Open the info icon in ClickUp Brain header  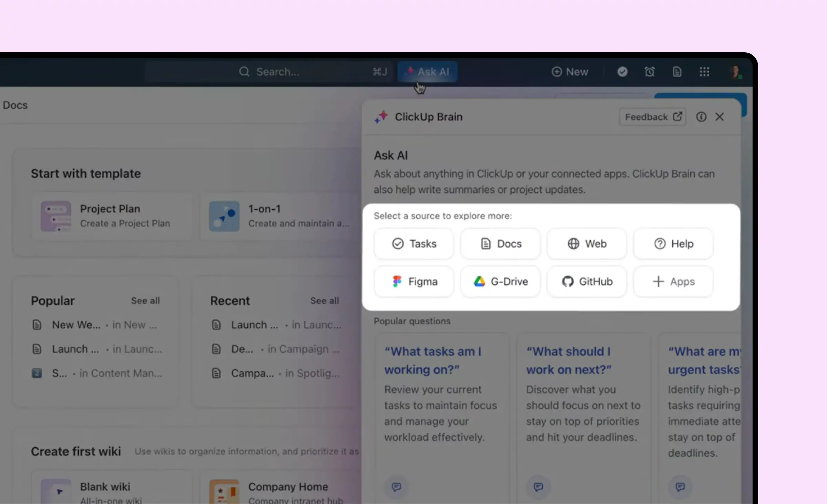pos(701,117)
